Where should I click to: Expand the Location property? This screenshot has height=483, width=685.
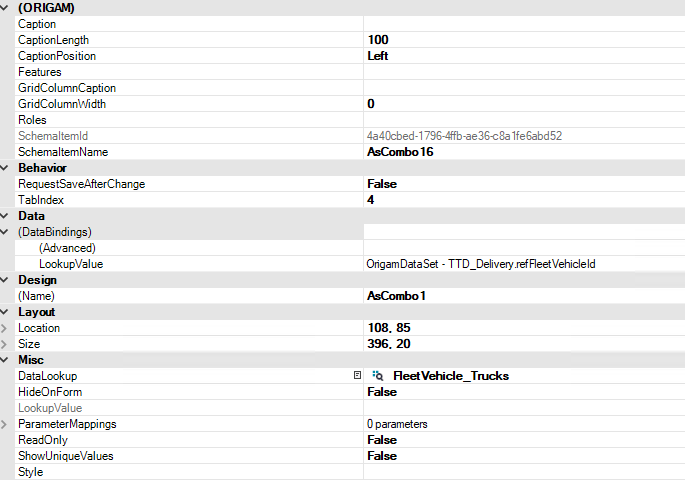click(6, 328)
